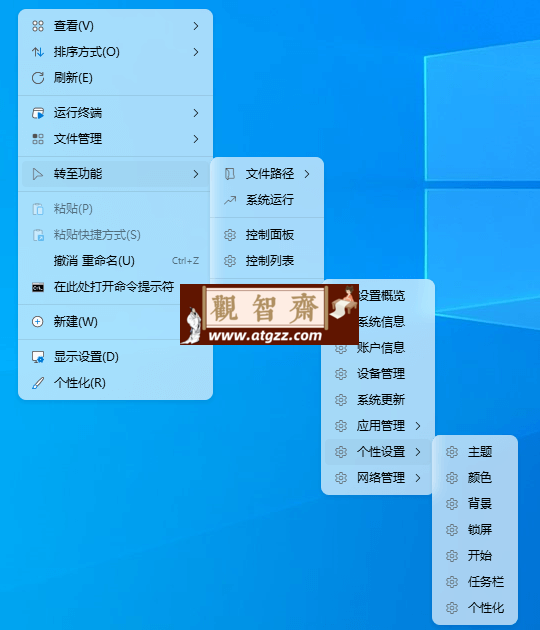Launch 系统运行 entry
The width and height of the screenshot is (540, 630).
[267, 200]
